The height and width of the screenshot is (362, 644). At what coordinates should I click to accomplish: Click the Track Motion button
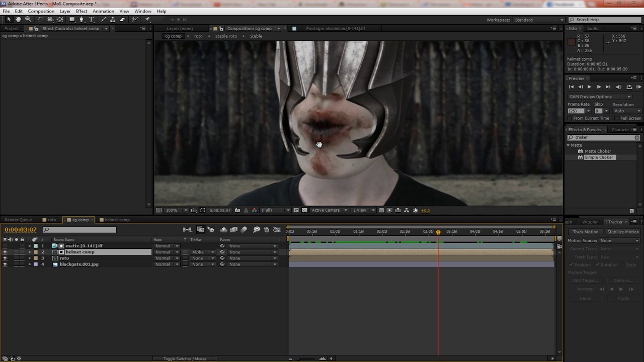(586, 232)
